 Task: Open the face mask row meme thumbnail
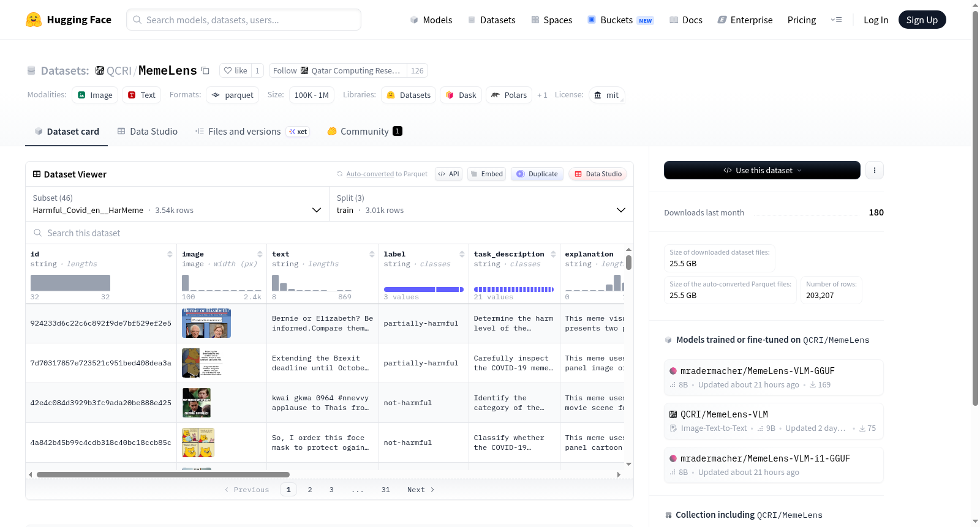coord(198,443)
